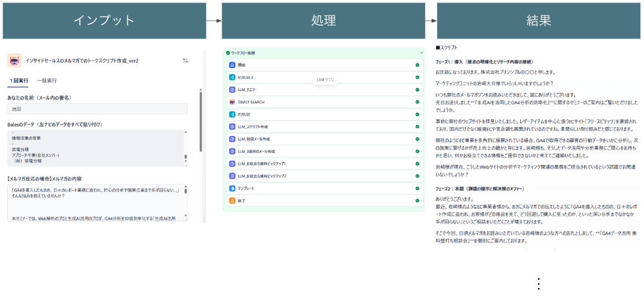Click the LLM_クエリ node icon
Viewport: 644px width, 299px height.
tap(232, 90)
